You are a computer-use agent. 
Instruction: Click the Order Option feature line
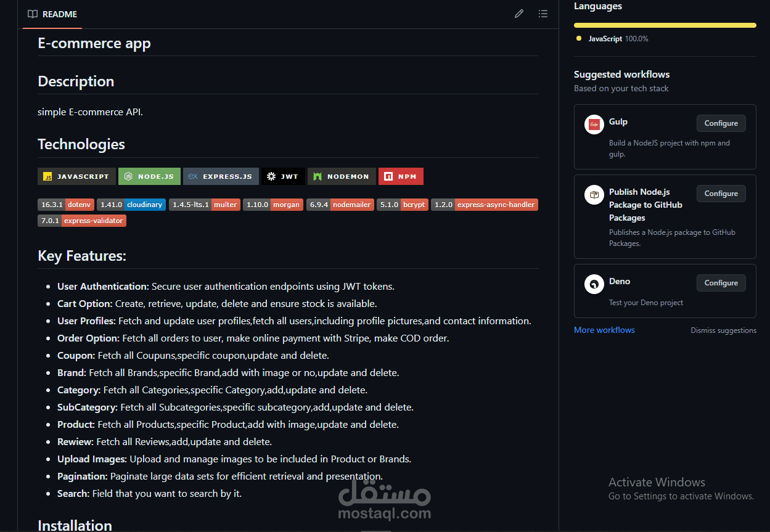[x=253, y=338]
